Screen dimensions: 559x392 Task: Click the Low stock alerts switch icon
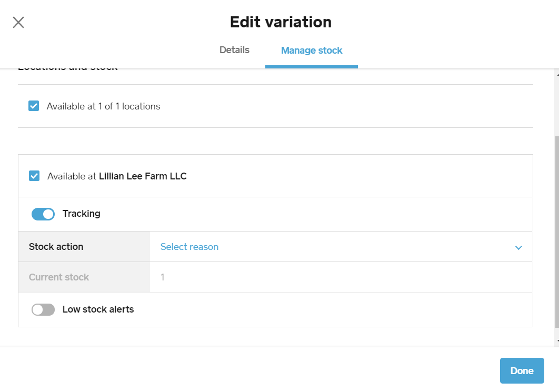click(43, 309)
